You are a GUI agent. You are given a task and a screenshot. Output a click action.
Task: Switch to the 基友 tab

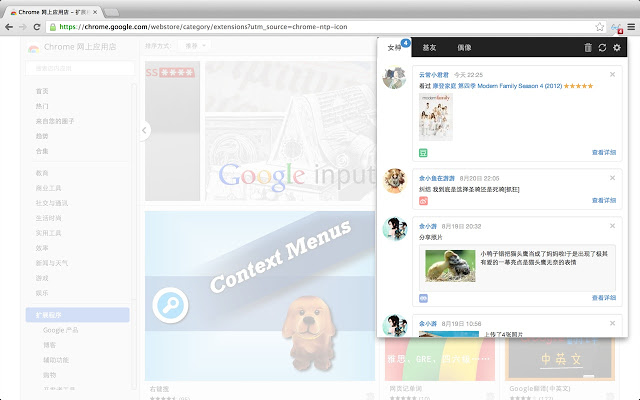coord(429,48)
